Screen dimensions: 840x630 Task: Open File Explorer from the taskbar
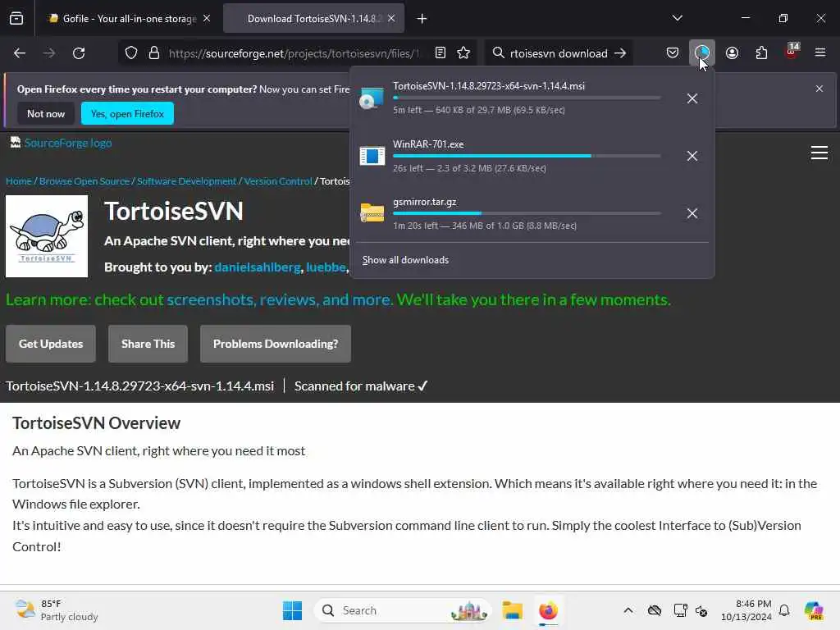[x=512, y=610]
